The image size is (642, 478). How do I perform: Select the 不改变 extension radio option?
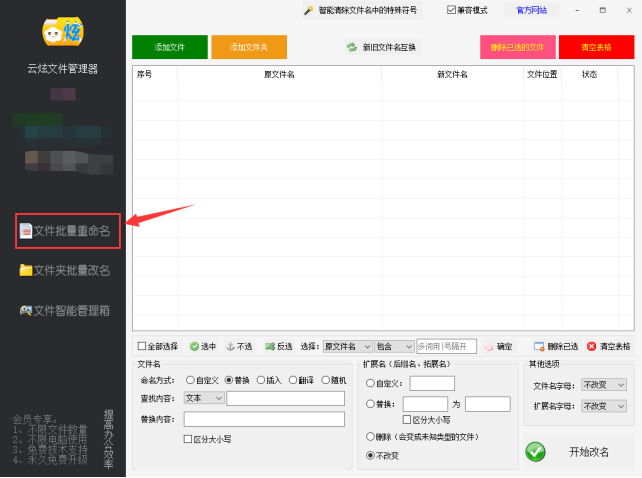click(370, 455)
